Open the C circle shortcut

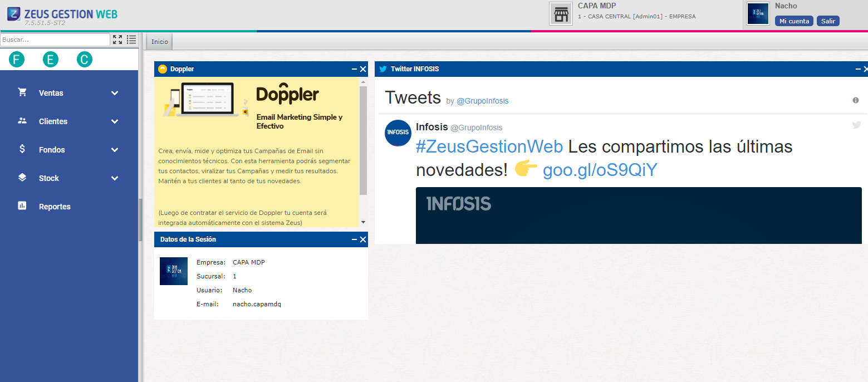coord(85,60)
